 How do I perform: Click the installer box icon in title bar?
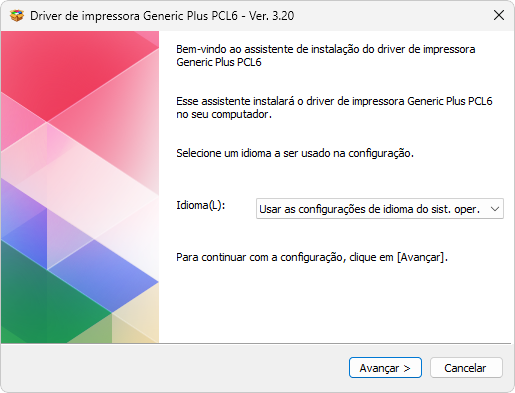(x=17, y=16)
